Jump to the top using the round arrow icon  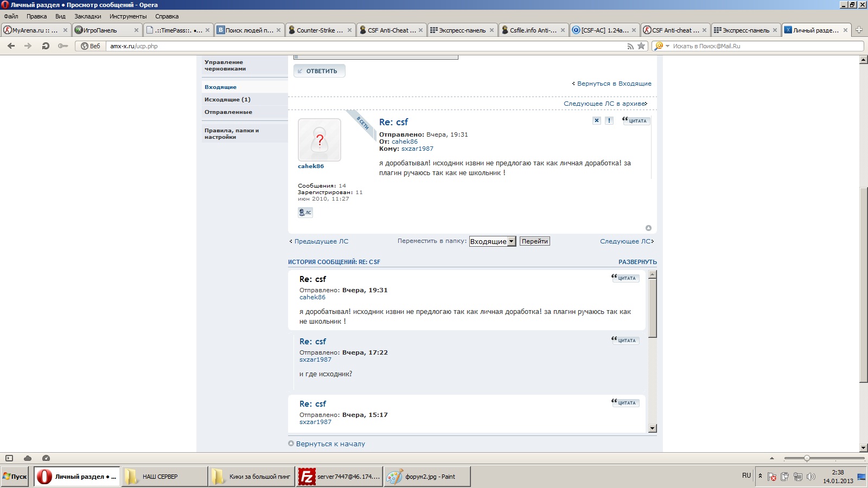pyautogui.click(x=648, y=228)
